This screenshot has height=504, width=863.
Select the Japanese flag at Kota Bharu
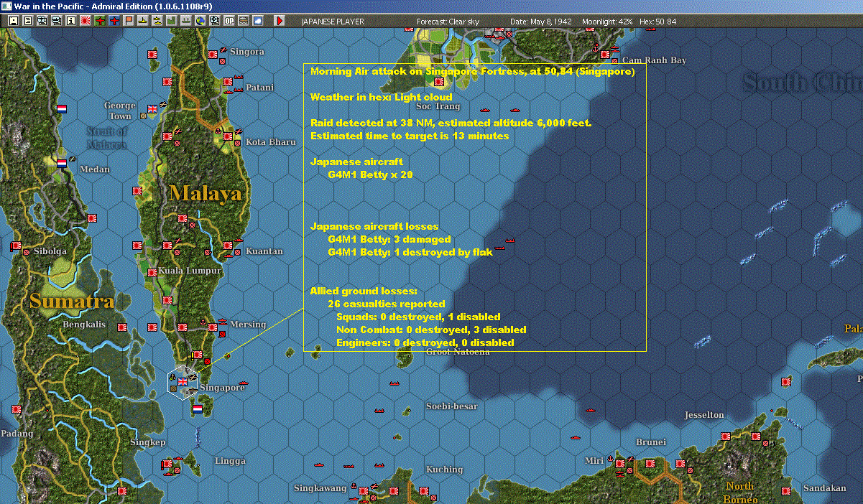tap(228, 136)
